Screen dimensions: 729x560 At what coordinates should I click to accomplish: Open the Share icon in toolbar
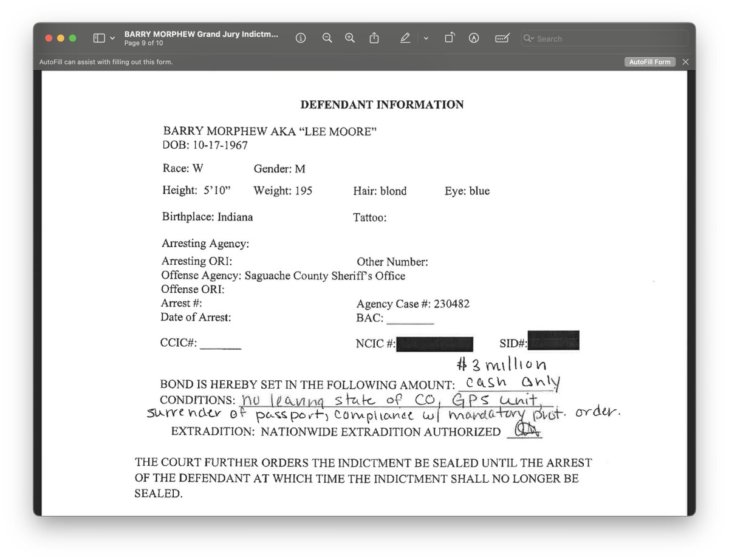coord(374,38)
